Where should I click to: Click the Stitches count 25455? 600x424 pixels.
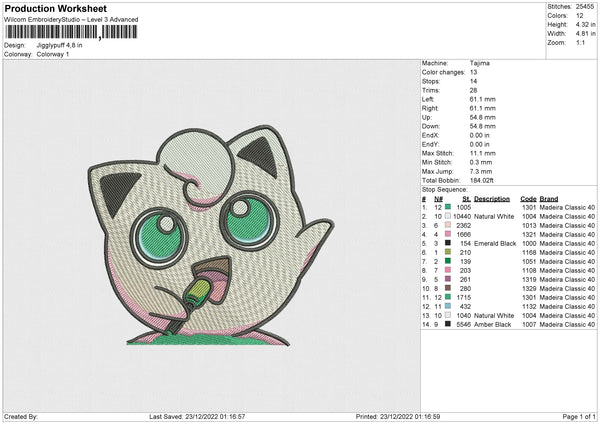click(x=585, y=7)
